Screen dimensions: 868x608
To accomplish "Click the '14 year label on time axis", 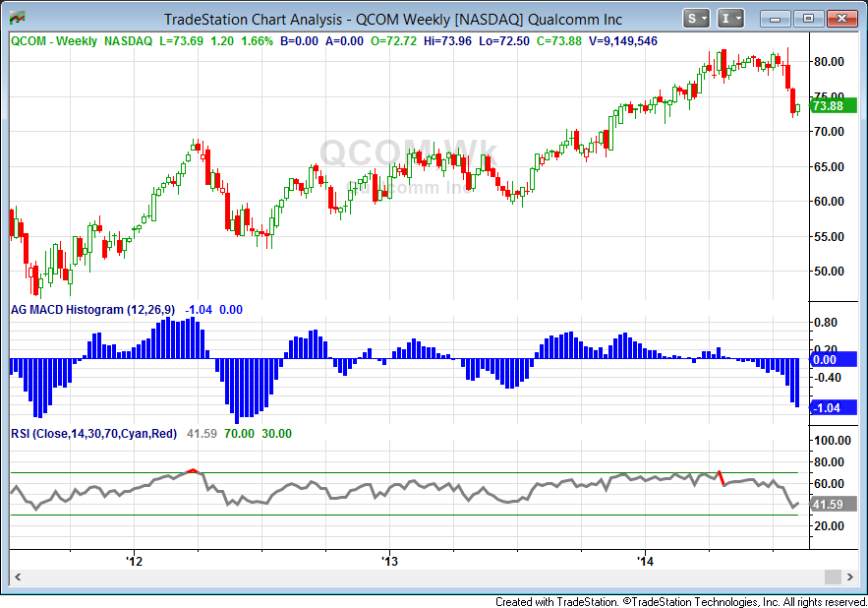I will pyautogui.click(x=646, y=562).
